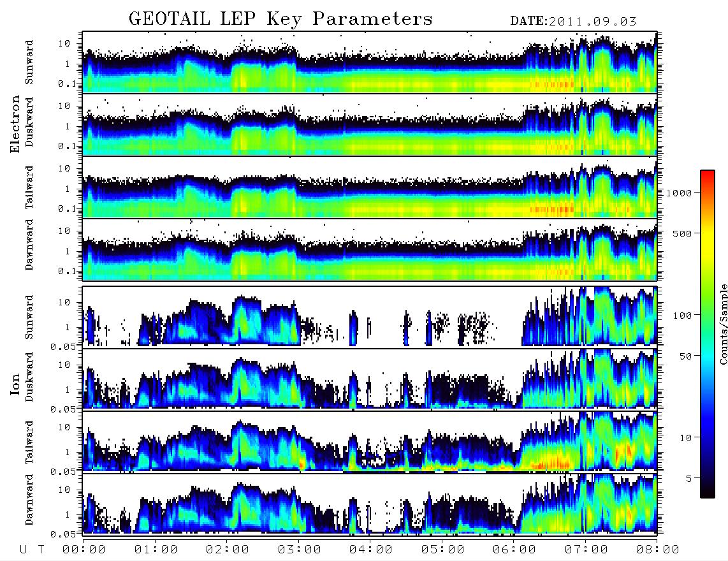
Task: Click the 'Counts/Sample' colorbar label
Action: 723,324
